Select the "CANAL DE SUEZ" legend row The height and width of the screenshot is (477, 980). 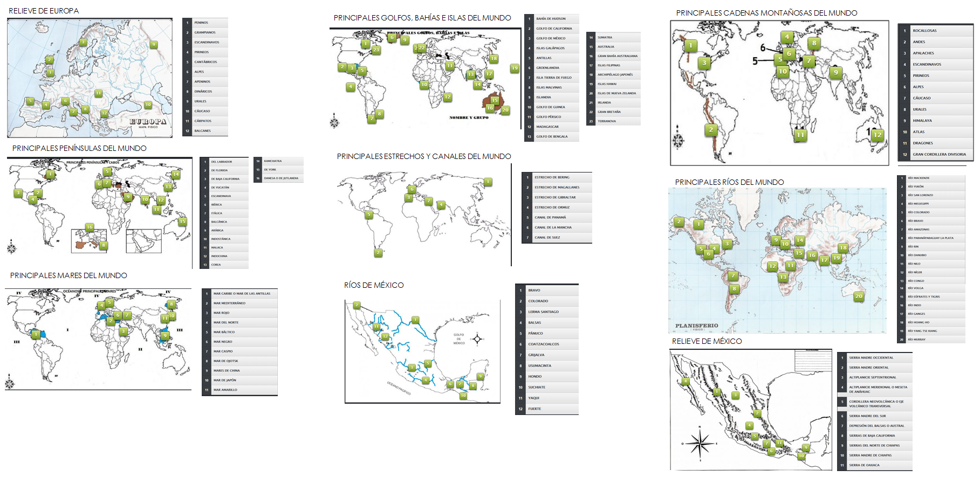pyautogui.click(x=557, y=238)
